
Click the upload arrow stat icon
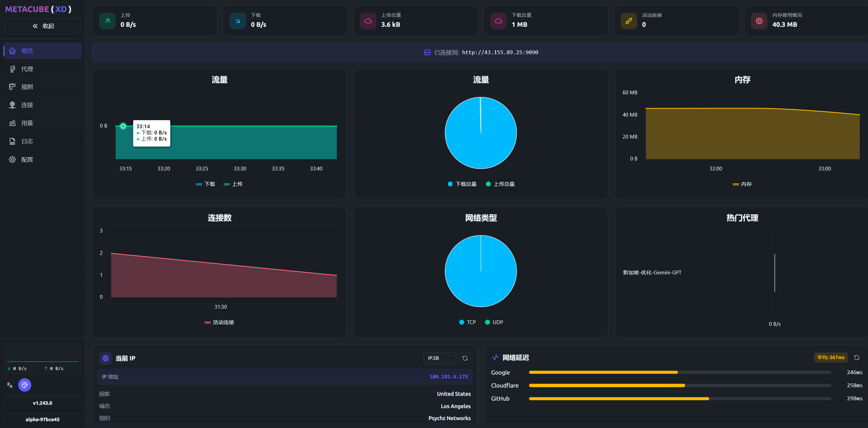coord(107,21)
